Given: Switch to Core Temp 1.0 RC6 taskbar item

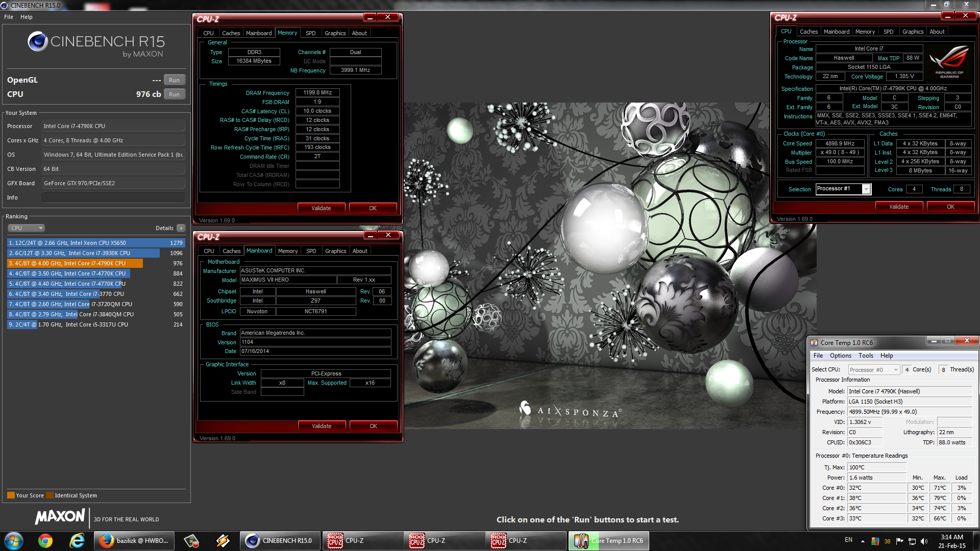Looking at the screenshot, I should [x=609, y=541].
